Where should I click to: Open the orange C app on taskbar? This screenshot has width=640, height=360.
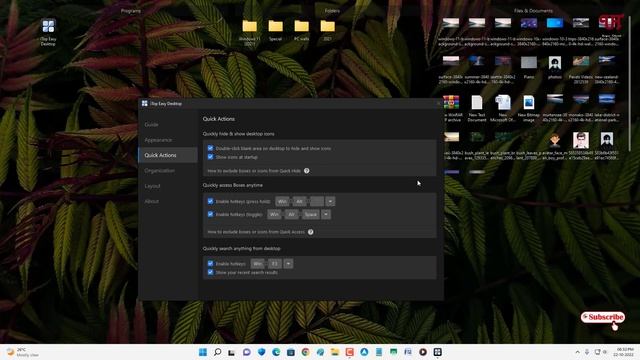point(349,352)
